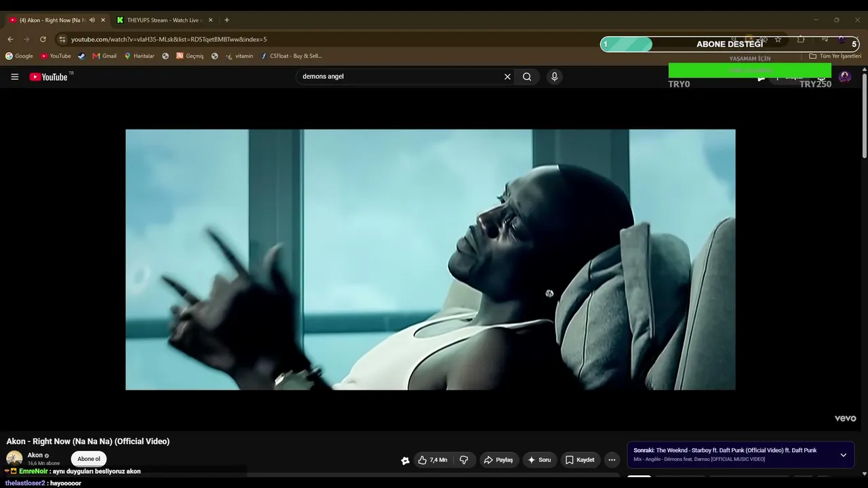Open the Akon channel name link

(x=35, y=455)
